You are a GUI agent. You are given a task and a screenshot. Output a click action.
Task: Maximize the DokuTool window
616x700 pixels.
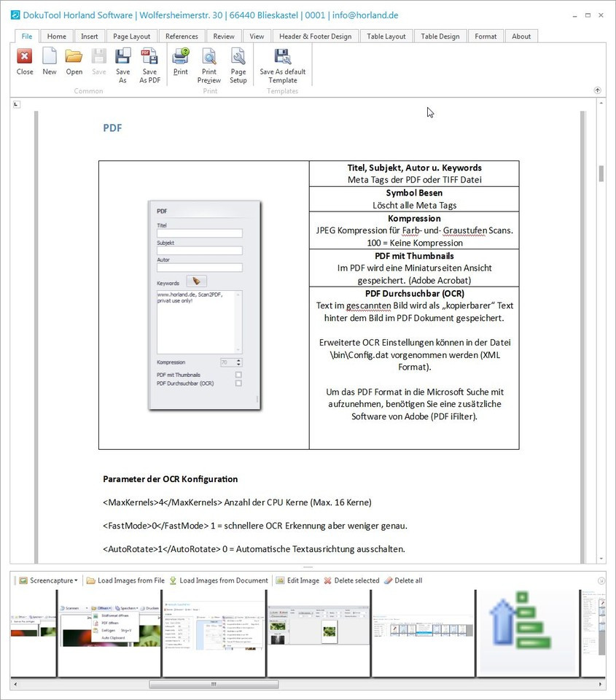[x=588, y=15]
